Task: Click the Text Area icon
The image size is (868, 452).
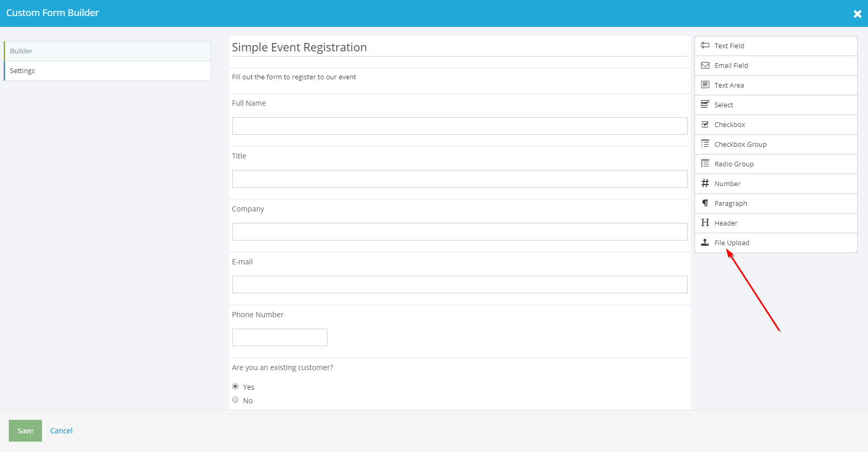Action: [705, 85]
